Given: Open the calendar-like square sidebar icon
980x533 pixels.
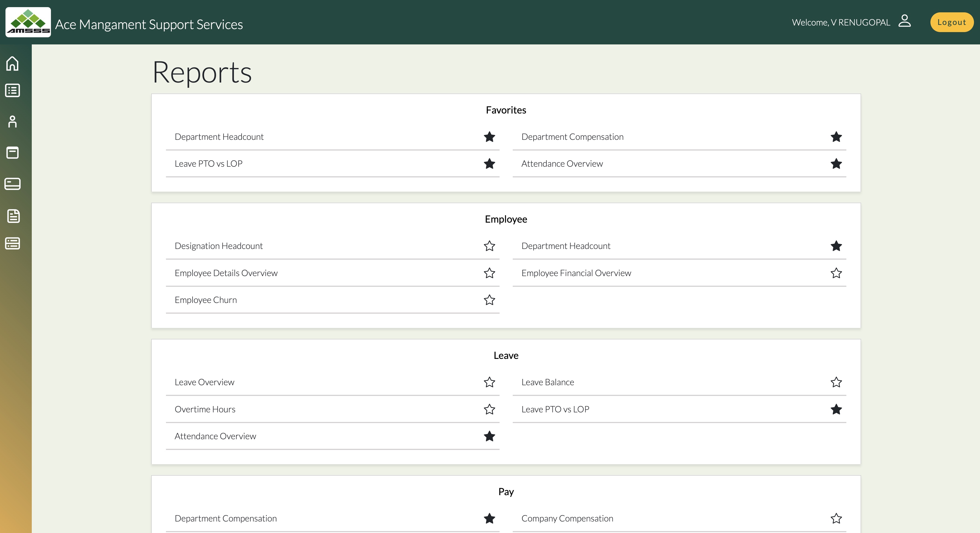Looking at the screenshot, I should [13, 153].
